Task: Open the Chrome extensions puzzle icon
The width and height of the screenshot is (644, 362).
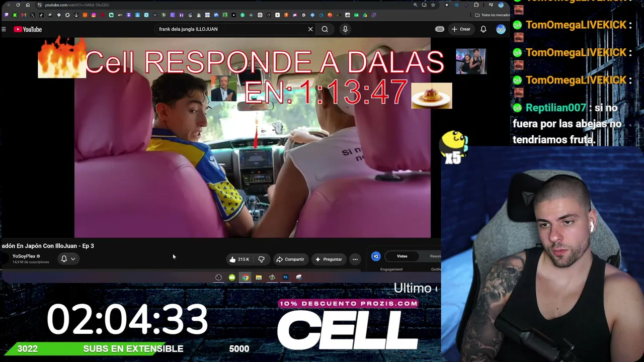Action: 476,5
